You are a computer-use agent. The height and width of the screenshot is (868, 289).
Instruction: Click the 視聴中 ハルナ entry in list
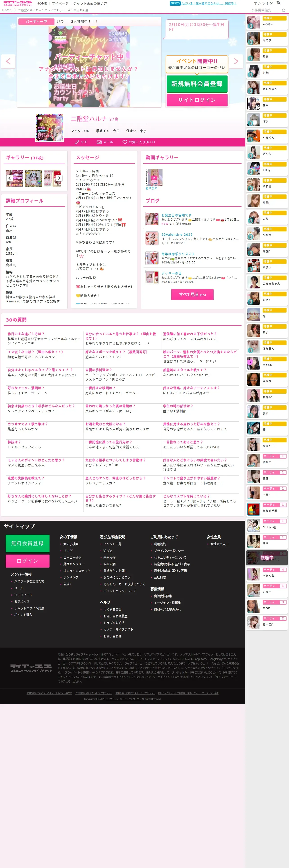pos(267,558)
